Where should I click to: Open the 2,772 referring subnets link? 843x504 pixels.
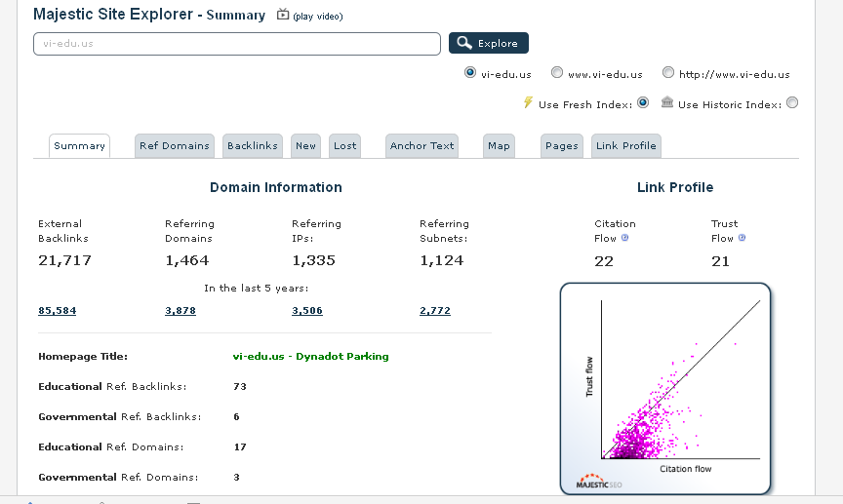pyautogui.click(x=435, y=311)
